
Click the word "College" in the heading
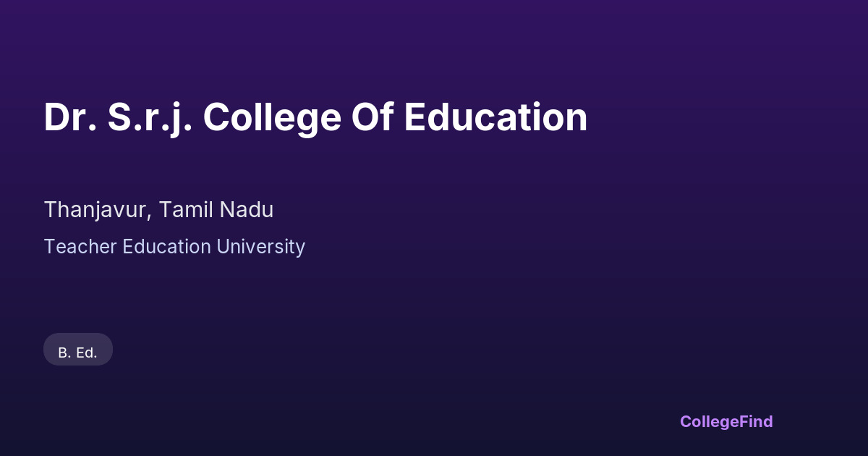click(x=271, y=117)
